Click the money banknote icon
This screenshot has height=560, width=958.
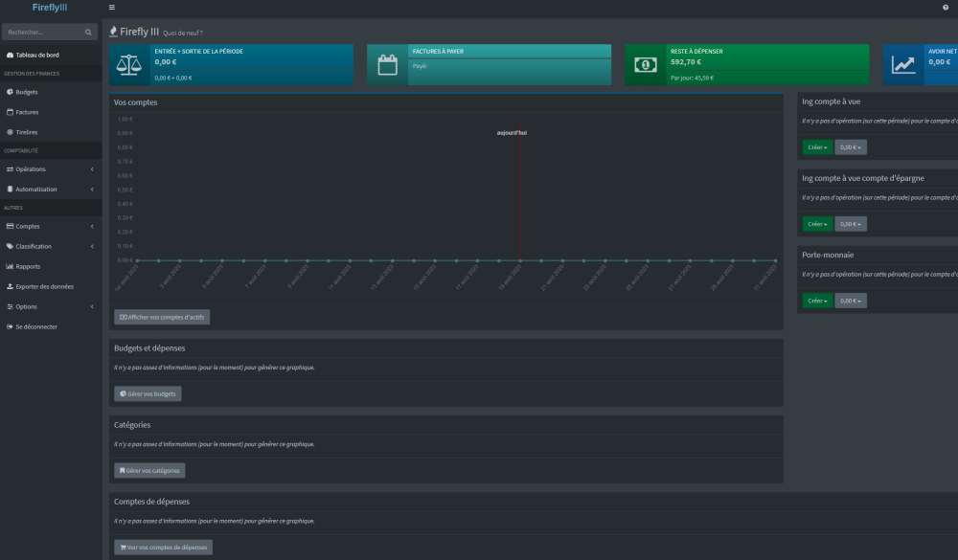click(x=645, y=65)
